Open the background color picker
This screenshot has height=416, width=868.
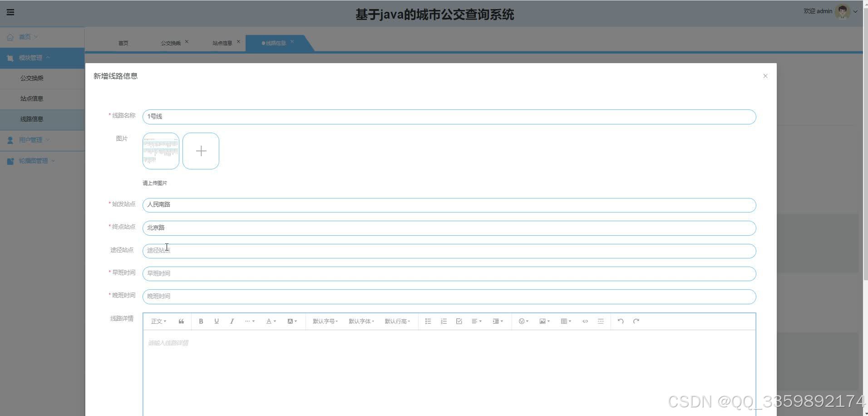tap(292, 321)
